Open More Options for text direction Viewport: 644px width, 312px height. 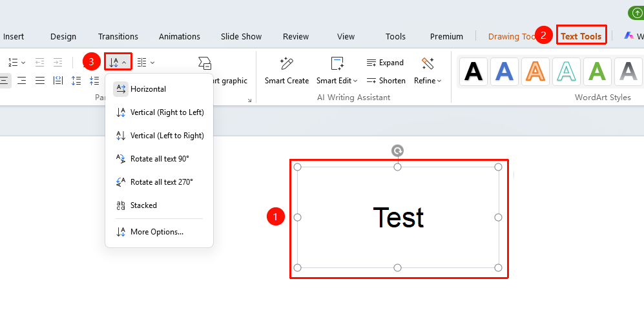point(159,232)
